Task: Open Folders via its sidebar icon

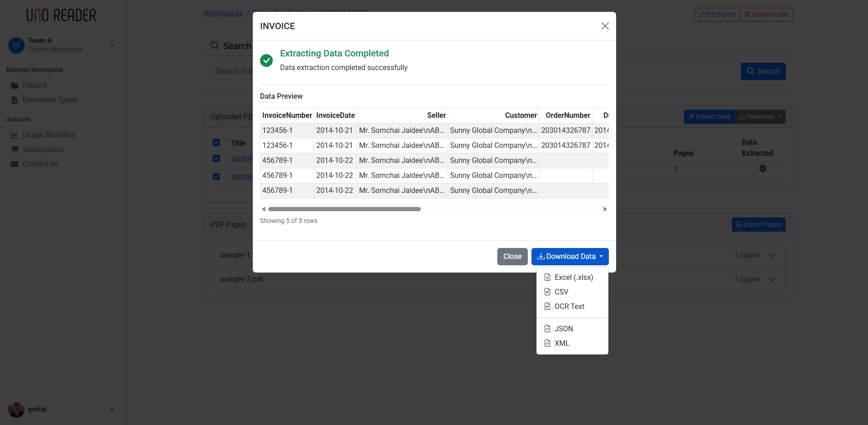Action: point(15,86)
